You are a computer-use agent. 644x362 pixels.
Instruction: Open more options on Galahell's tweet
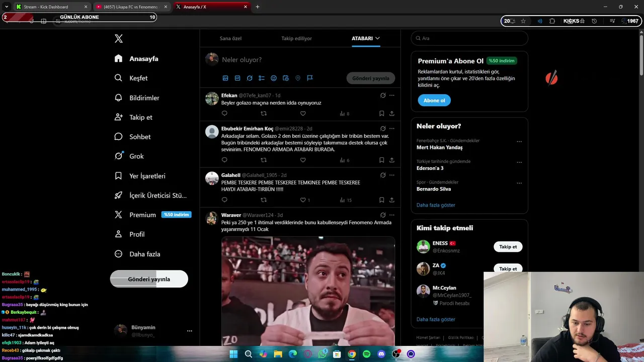[x=392, y=175]
